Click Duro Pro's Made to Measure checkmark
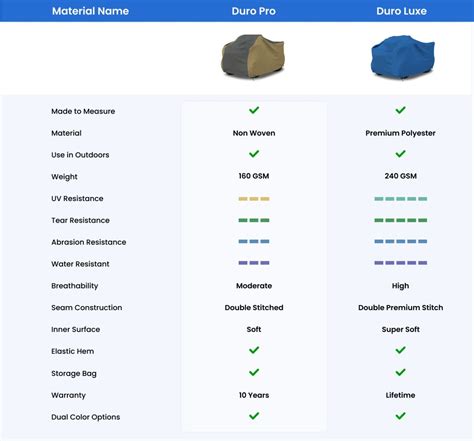 tap(254, 110)
